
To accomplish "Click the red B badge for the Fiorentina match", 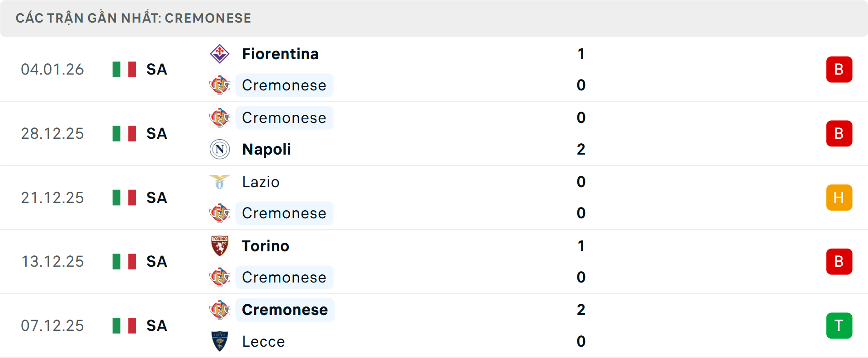I will point(839,69).
